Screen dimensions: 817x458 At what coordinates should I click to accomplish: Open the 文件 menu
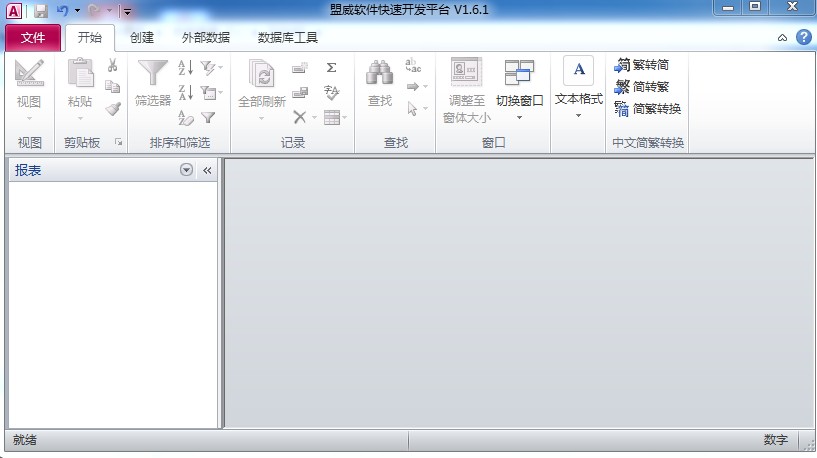tap(33, 38)
